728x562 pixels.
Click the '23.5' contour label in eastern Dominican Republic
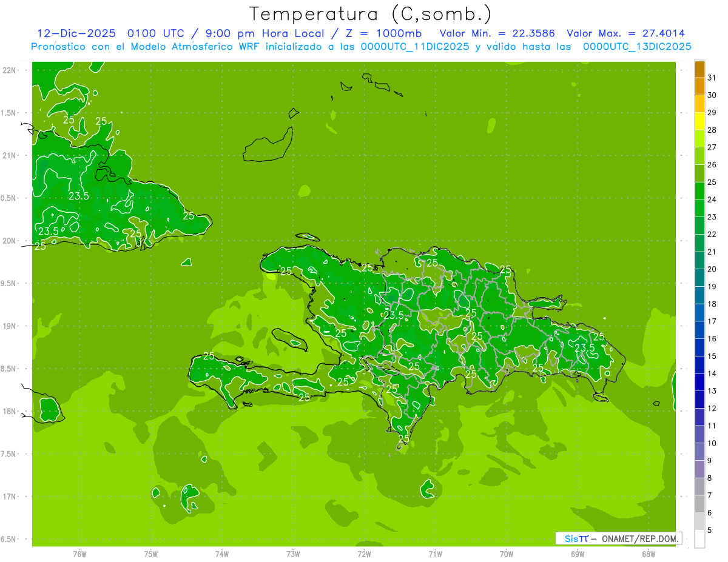point(584,347)
